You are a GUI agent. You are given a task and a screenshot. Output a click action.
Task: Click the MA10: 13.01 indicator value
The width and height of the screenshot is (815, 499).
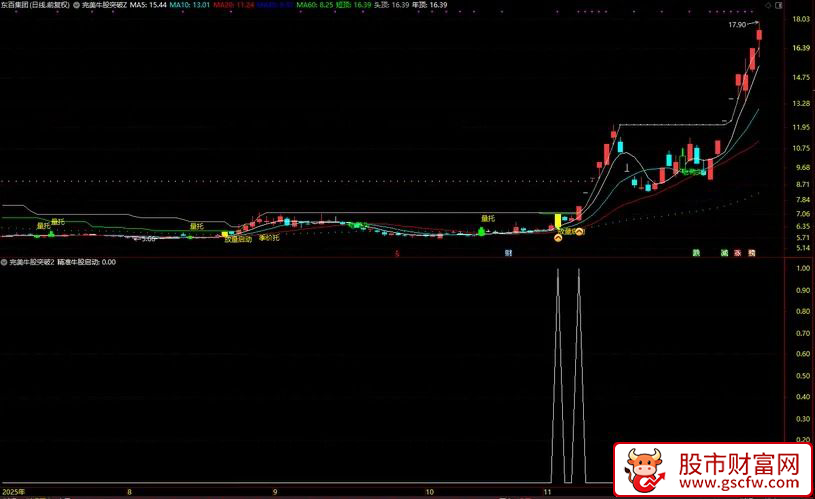point(190,5)
